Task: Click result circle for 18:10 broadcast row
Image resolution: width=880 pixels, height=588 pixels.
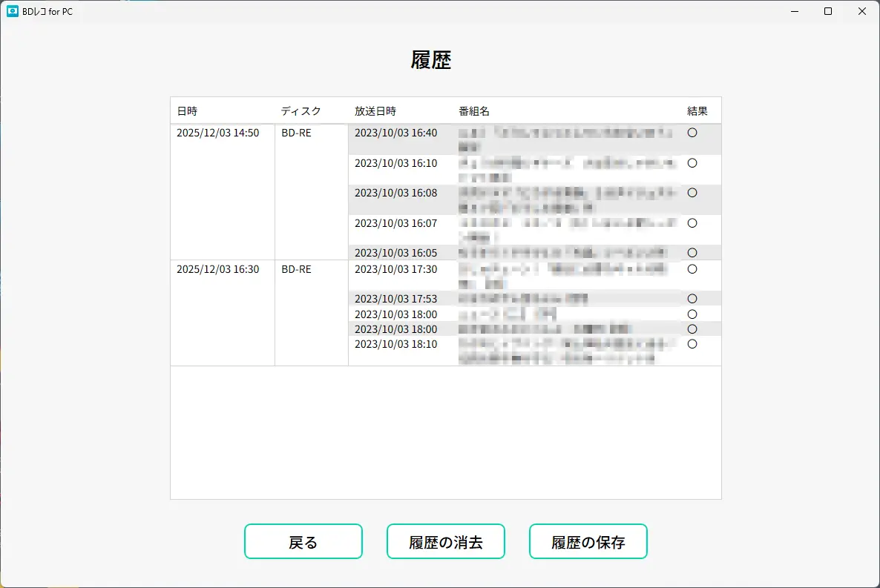Action: [x=692, y=344]
